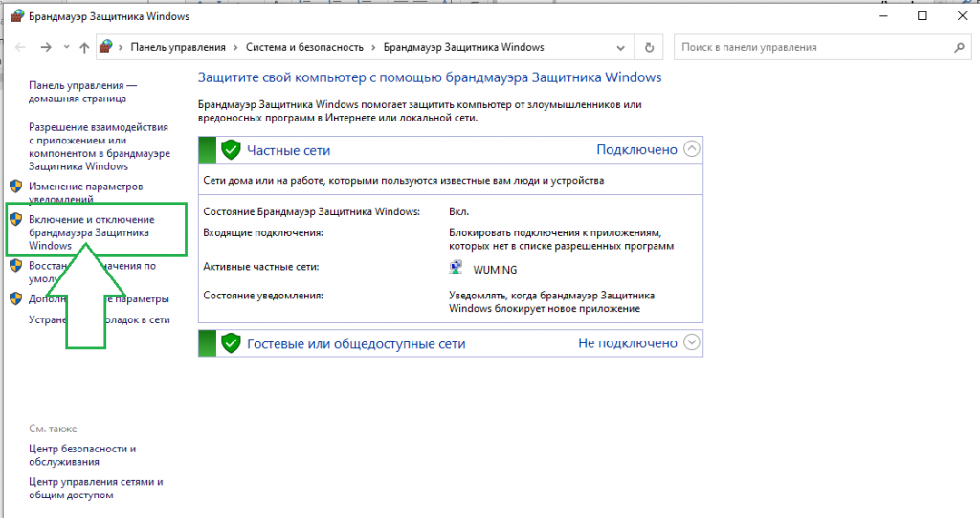Click the green shield icon for Гостевые сети
The height and width of the screenshot is (528, 980).
230,343
